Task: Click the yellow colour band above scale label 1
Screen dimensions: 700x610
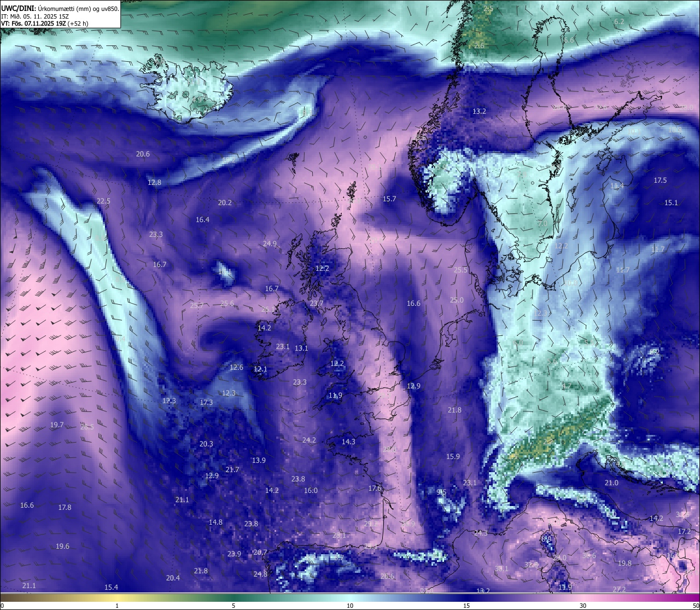Action: (117, 597)
